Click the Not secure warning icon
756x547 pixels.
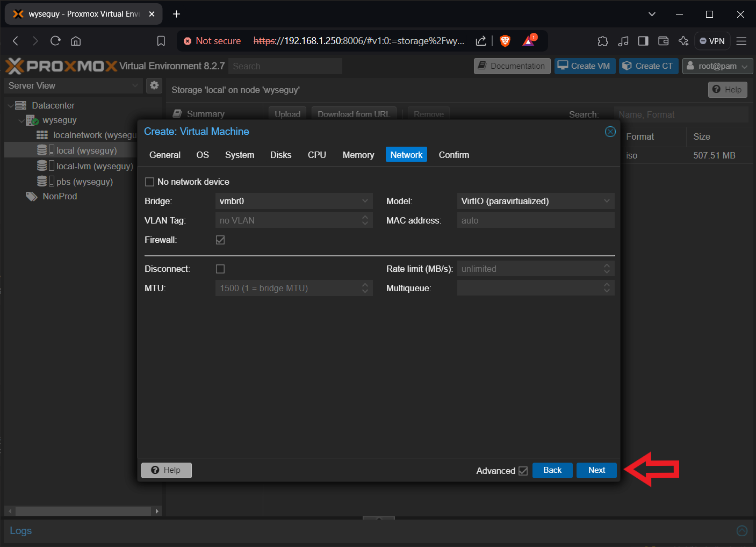coord(188,41)
